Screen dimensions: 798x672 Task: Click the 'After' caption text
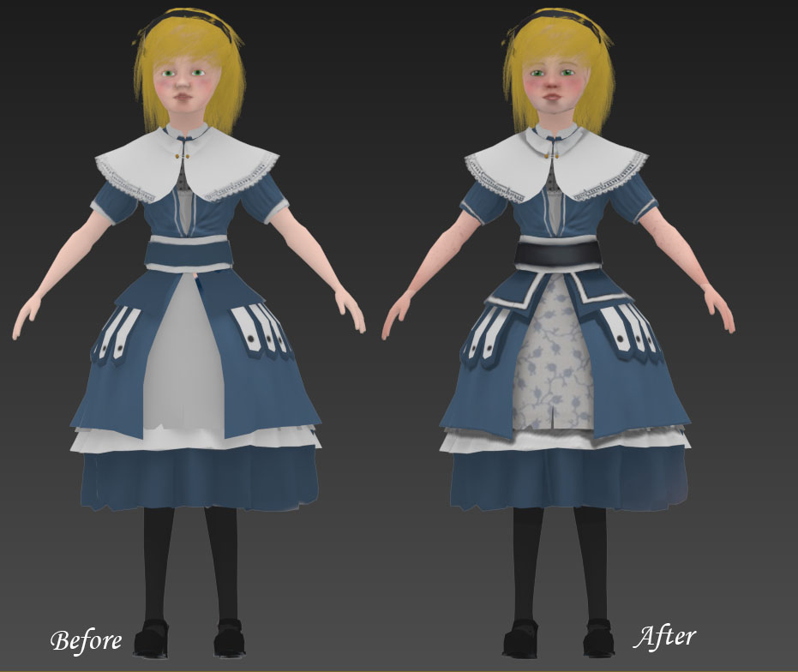point(664,636)
